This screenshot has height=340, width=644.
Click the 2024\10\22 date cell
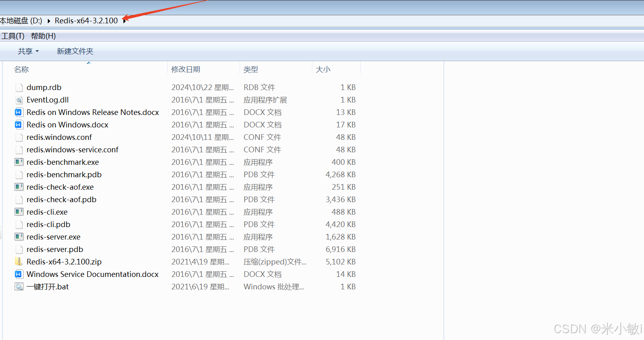click(203, 88)
